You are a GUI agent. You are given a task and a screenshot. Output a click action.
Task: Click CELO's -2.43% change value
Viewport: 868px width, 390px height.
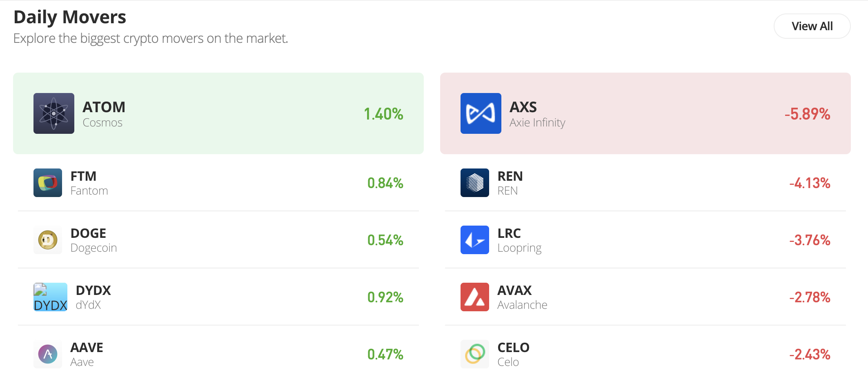(809, 355)
